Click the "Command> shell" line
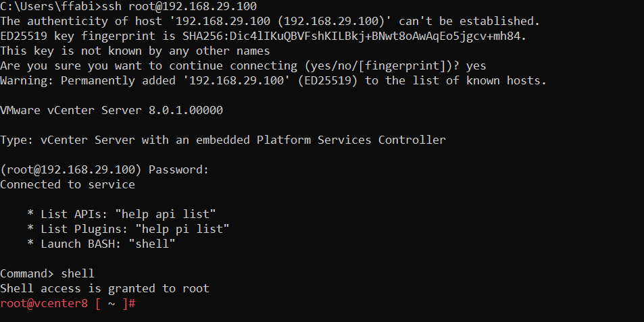 click(47, 273)
